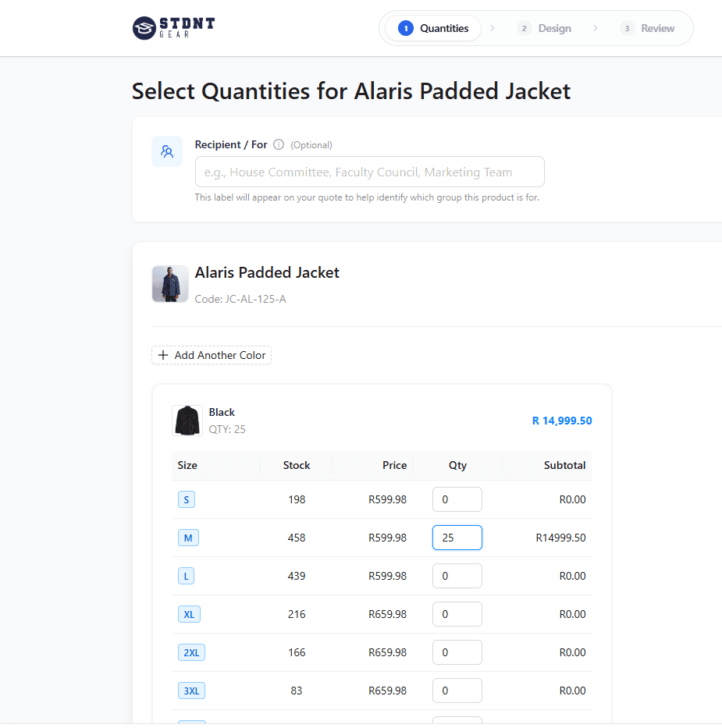Screen dimensions: 722x728
Task: Click the Subtotal column header
Action: tap(564, 465)
